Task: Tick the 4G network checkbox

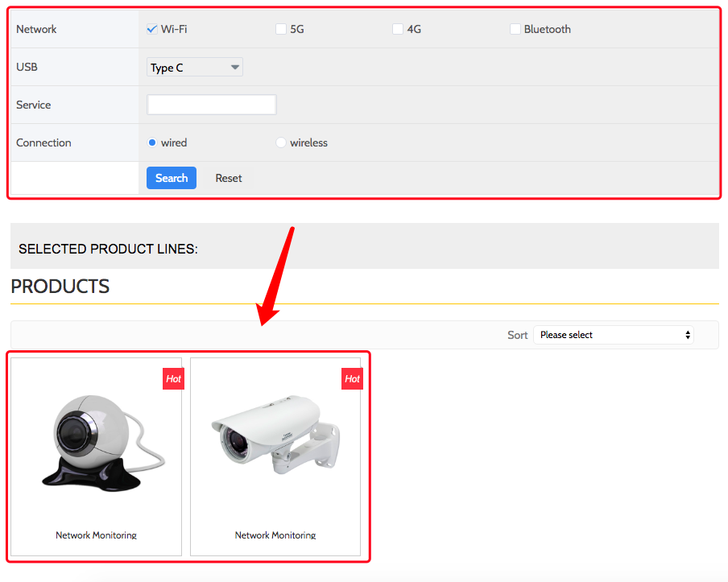Action: [x=398, y=29]
